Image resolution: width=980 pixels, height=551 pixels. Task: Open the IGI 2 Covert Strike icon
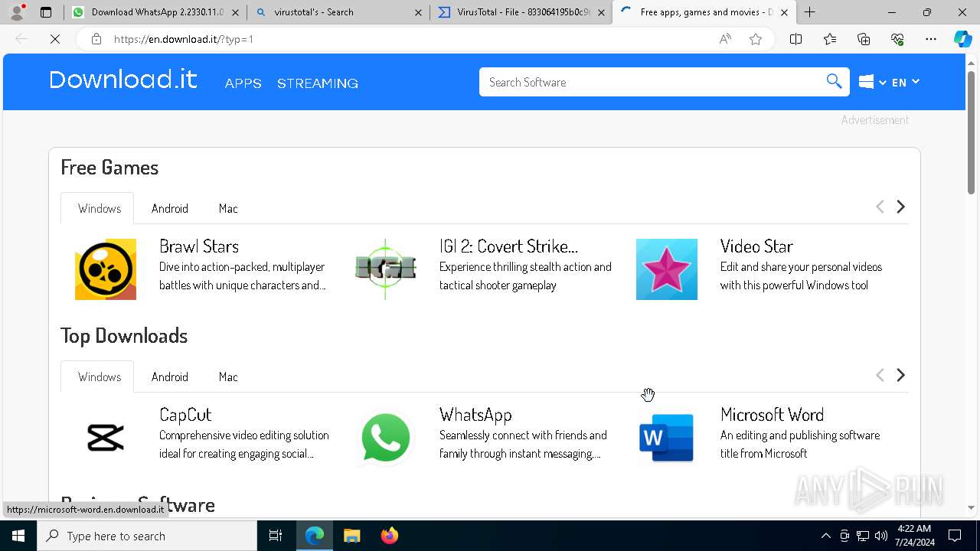[386, 269]
